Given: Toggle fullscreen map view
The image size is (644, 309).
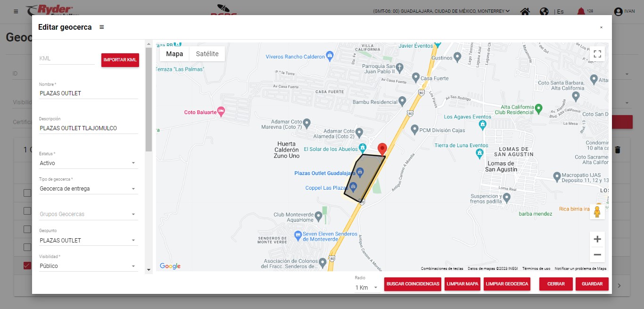Looking at the screenshot, I should tap(597, 54).
